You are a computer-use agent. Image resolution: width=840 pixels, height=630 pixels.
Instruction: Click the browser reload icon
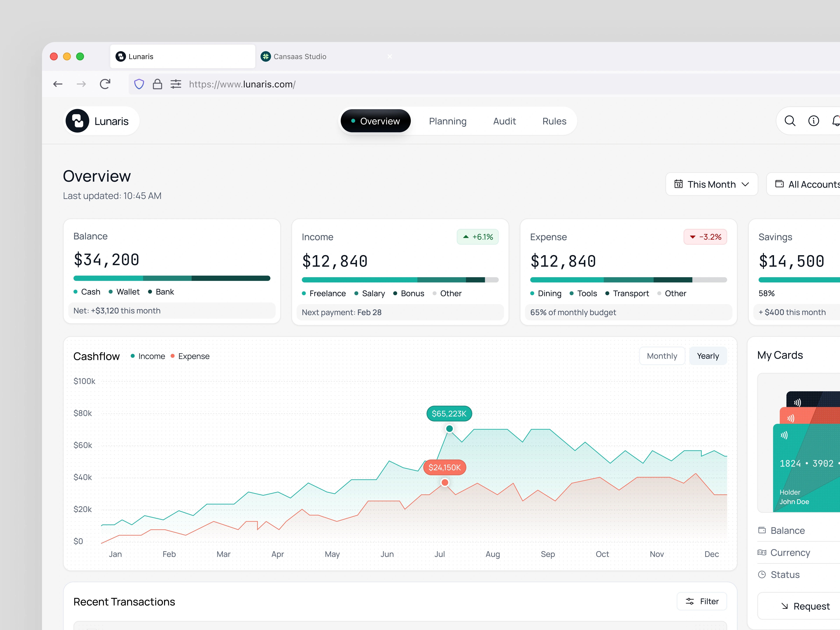(105, 84)
